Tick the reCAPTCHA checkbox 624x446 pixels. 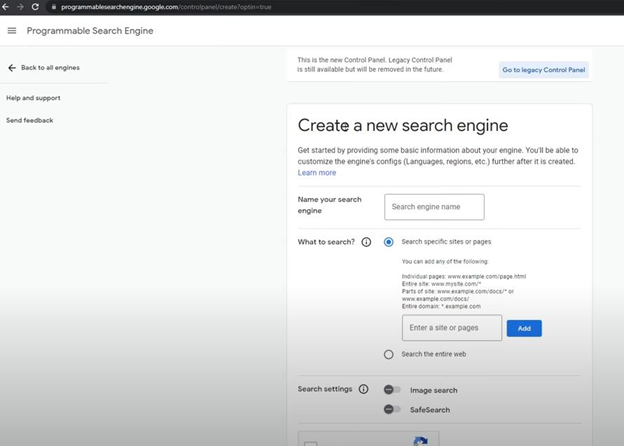click(x=310, y=444)
